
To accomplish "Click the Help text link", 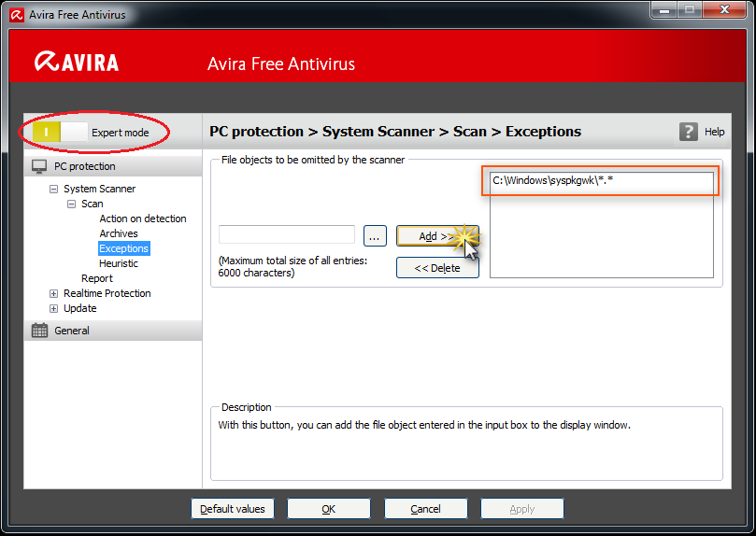I will [x=714, y=132].
